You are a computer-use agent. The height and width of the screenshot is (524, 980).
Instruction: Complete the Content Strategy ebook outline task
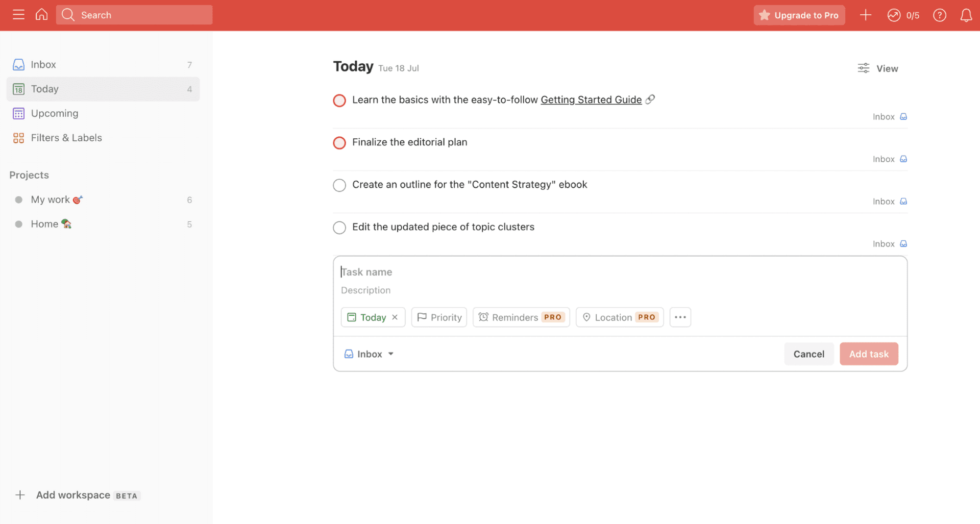pyautogui.click(x=339, y=185)
